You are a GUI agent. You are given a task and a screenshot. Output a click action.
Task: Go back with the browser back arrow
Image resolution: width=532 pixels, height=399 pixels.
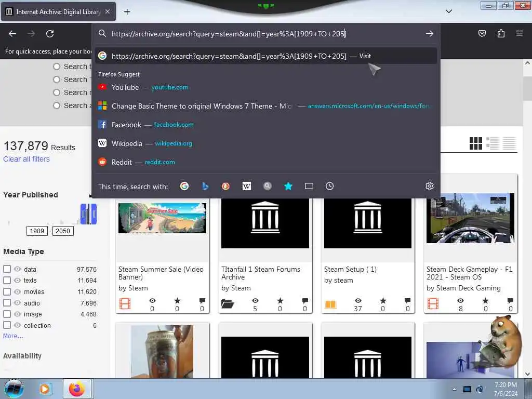[12, 34]
